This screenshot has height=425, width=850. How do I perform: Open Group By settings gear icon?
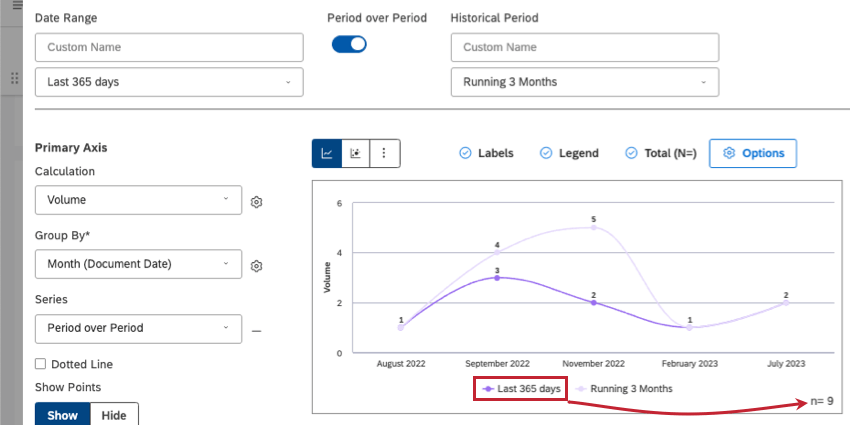[x=257, y=266]
